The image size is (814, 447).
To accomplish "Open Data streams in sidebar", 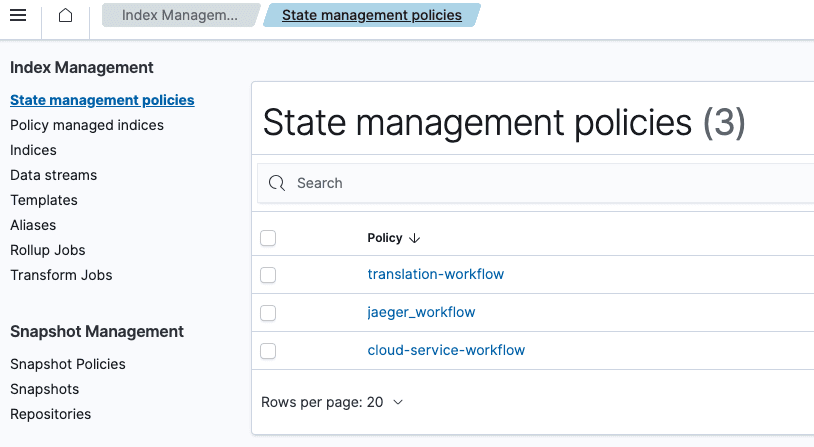I will pos(54,175).
